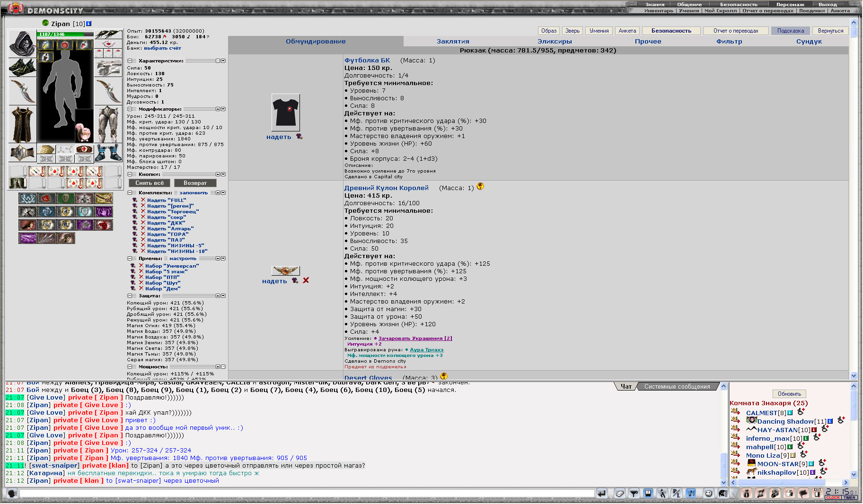863x504 pixels.
Task: Click the armored leggings equipment slot
Action: click(x=108, y=124)
